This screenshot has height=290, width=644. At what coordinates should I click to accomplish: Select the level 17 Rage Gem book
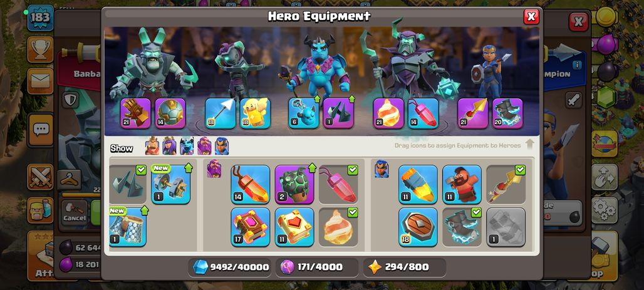point(250,227)
